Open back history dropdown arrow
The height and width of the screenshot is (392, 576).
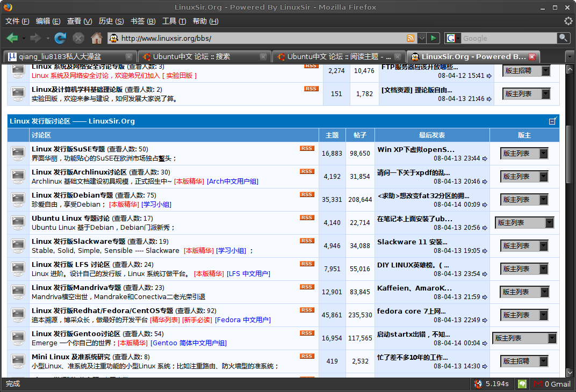[24, 38]
